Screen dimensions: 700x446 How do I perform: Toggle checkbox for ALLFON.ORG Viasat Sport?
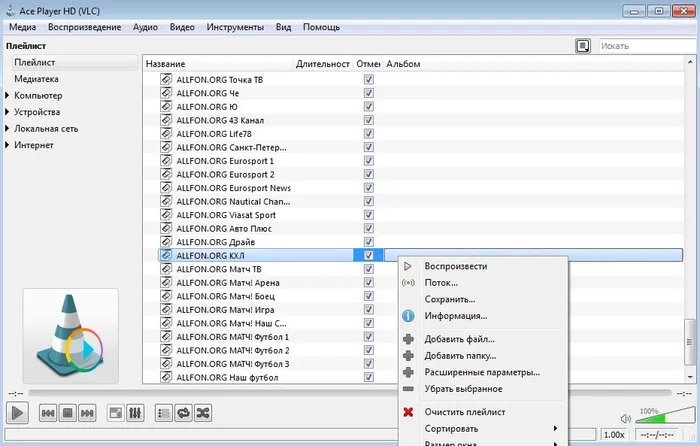368,215
